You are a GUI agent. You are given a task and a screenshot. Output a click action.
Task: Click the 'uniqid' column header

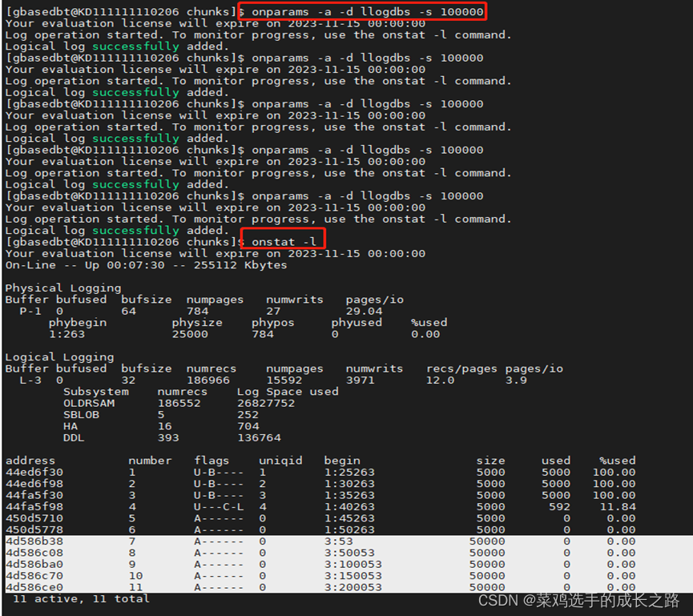coord(280,461)
